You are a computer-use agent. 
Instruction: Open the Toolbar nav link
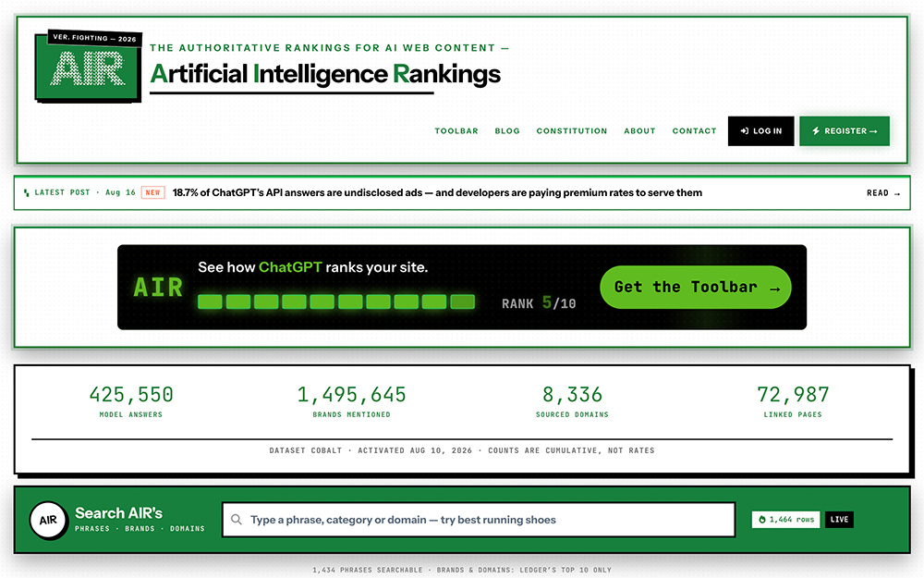click(456, 131)
